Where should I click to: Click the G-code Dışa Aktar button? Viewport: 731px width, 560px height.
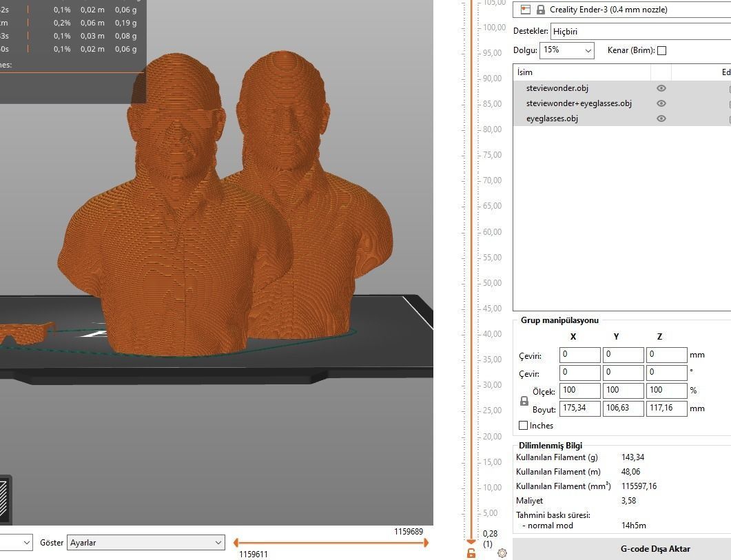(622, 549)
